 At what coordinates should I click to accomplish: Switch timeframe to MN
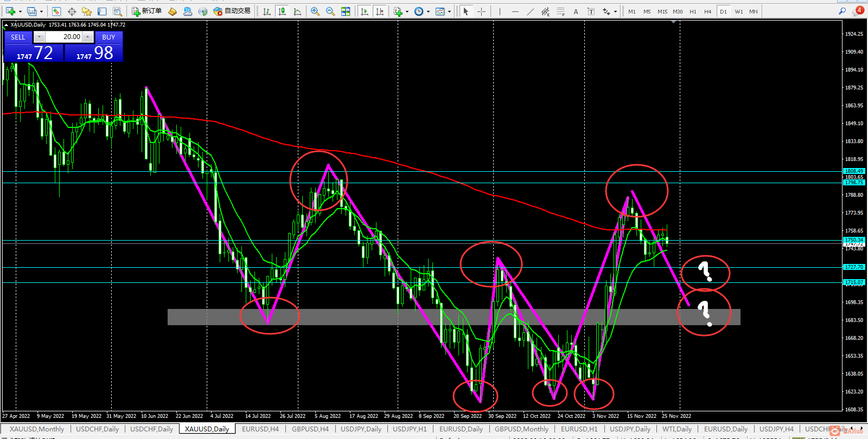point(754,11)
